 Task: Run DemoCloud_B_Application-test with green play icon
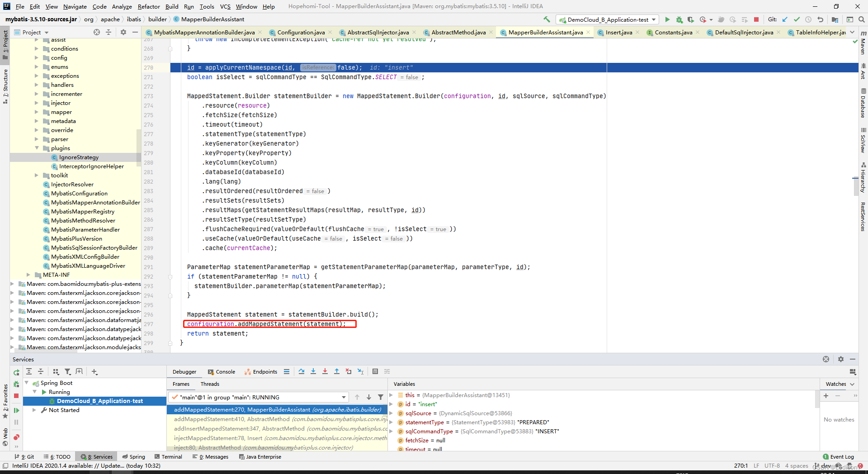point(667,19)
